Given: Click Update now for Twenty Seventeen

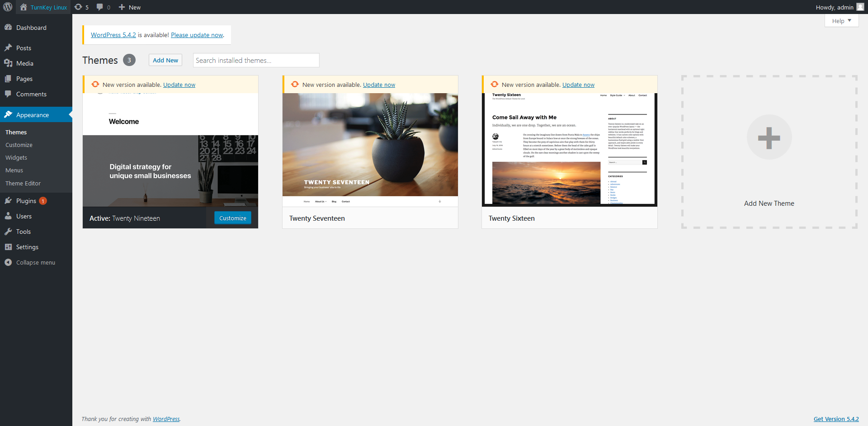Looking at the screenshot, I should click(x=379, y=85).
